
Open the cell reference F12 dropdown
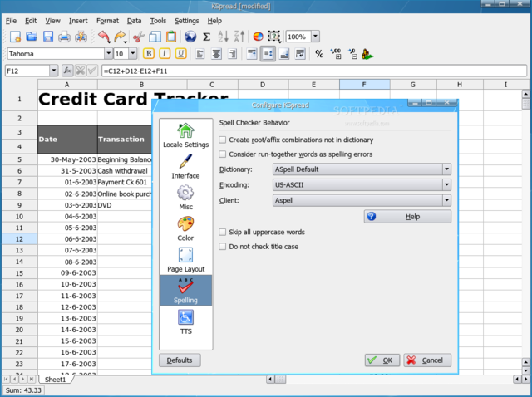point(53,71)
